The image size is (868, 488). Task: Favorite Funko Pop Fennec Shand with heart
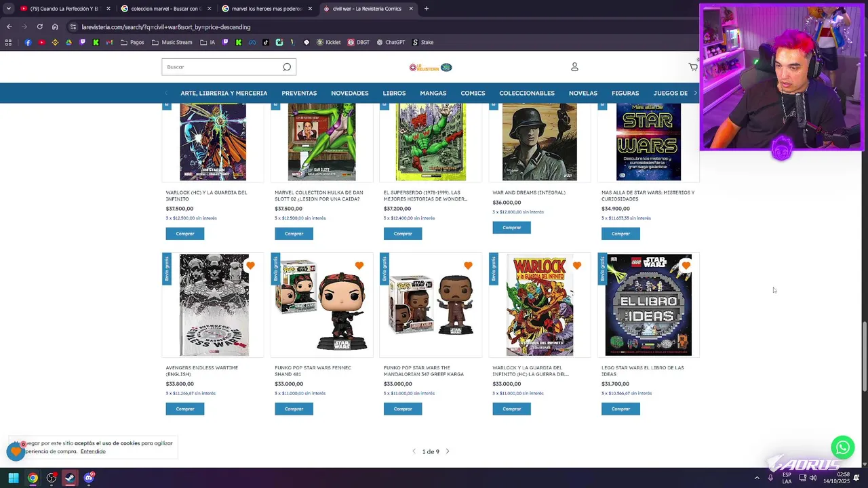[x=359, y=266]
